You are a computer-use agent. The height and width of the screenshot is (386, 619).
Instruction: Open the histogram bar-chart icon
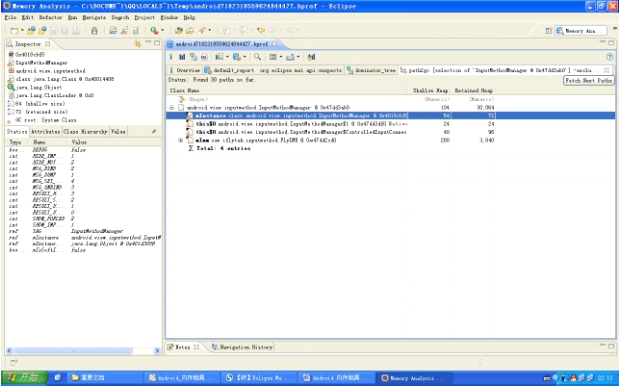[x=182, y=57]
